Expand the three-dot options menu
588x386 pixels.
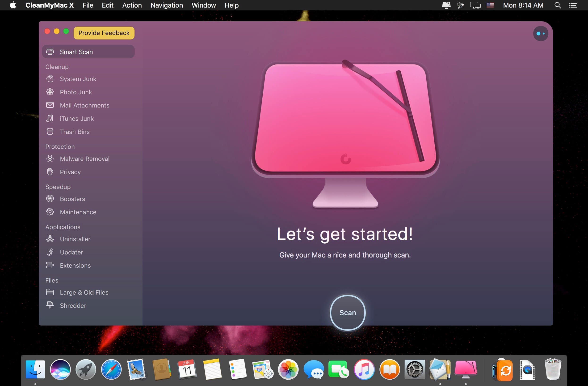point(540,33)
